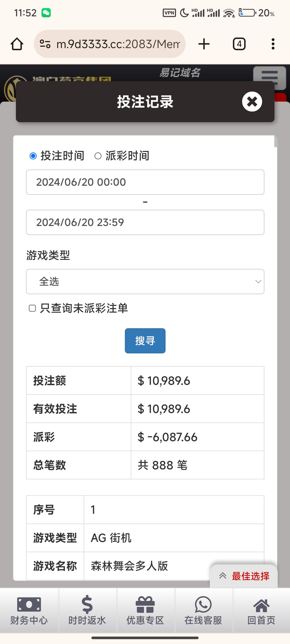290x644 pixels.
Task: Expand the 最佳选择 panel
Action: pos(244,576)
